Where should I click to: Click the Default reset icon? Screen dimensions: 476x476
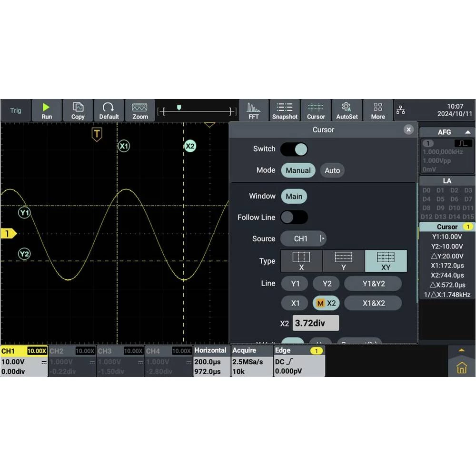pyautogui.click(x=109, y=110)
